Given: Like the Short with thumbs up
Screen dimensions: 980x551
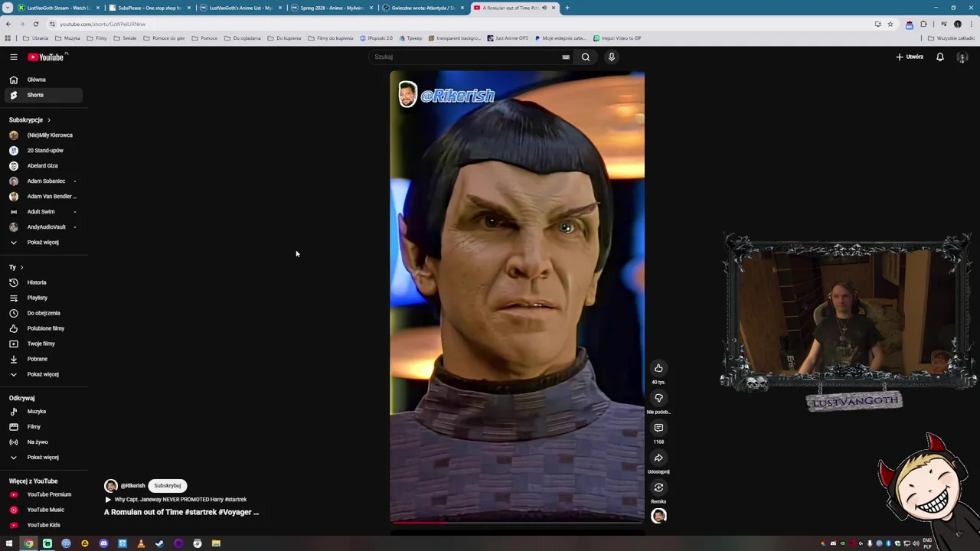Looking at the screenshot, I should point(658,368).
